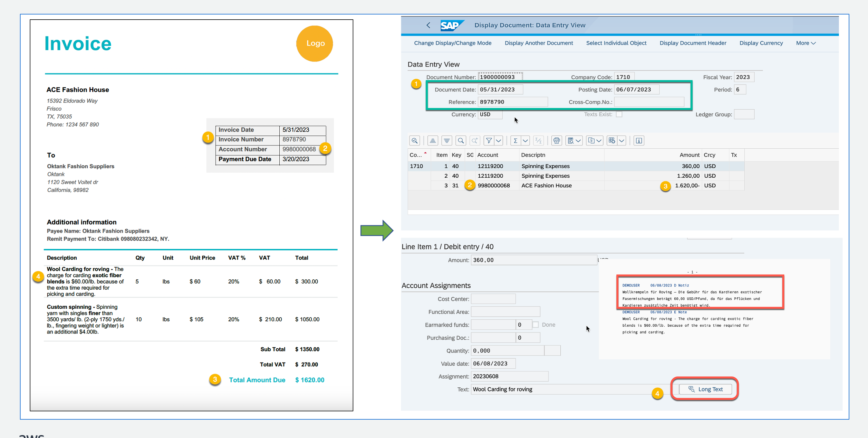Open the Sum dropdown chevron
The image size is (868, 438).
525,141
